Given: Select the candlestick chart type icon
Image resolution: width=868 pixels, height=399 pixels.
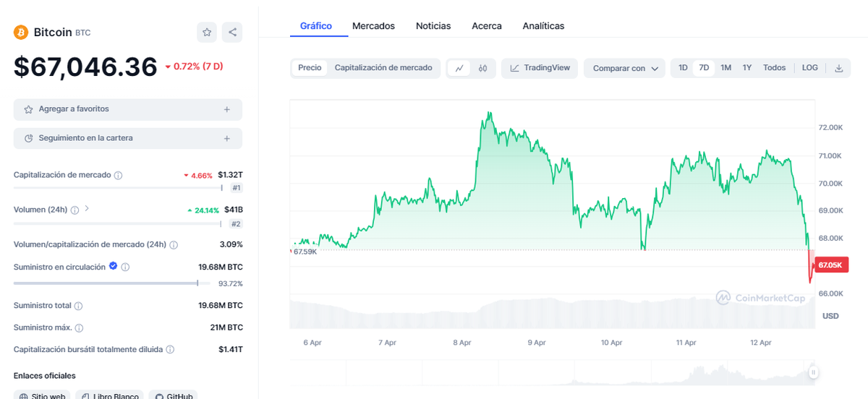Looking at the screenshot, I should point(483,69).
